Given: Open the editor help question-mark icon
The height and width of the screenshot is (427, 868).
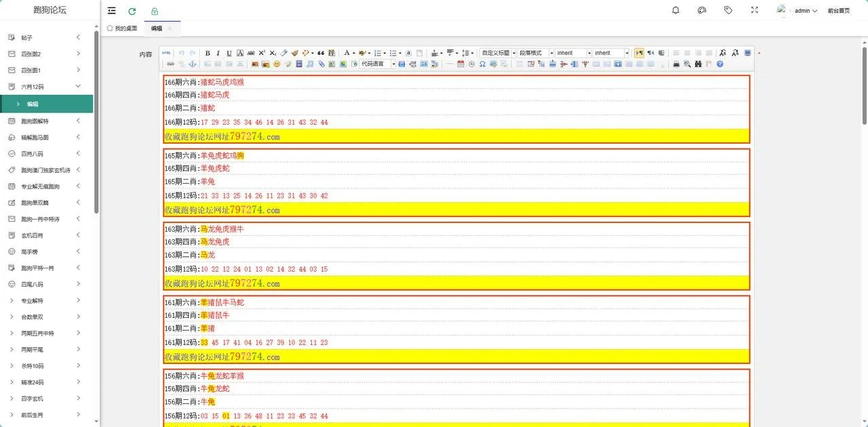Looking at the screenshot, I should (x=720, y=64).
